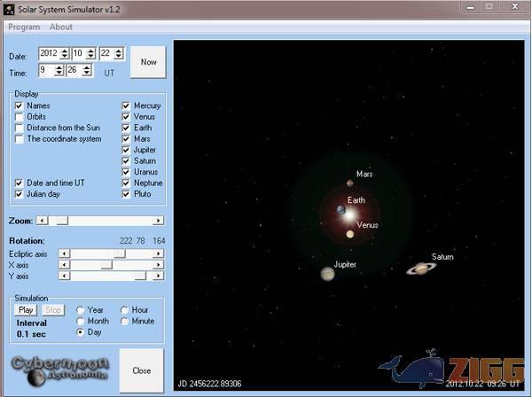Image resolution: width=532 pixels, height=397 pixels.
Task: Click the Cybermoon Astronomia logo
Action: point(59,369)
